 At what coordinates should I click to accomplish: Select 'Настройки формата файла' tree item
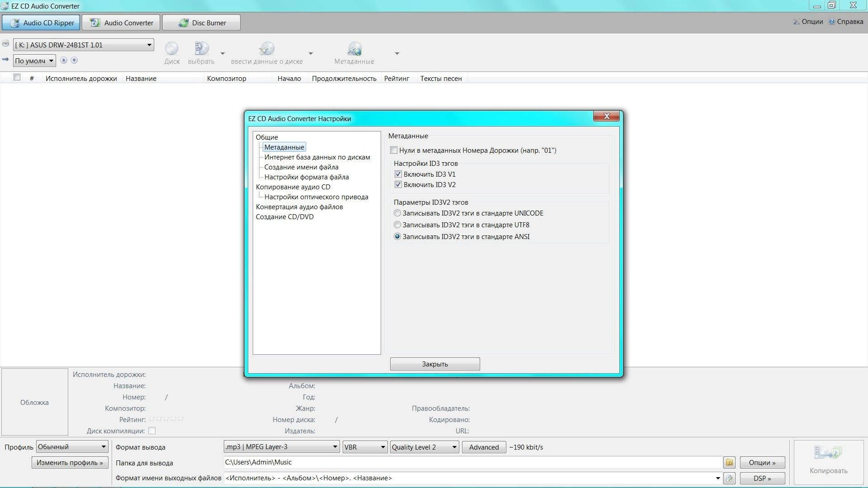[x=307, y=177]
